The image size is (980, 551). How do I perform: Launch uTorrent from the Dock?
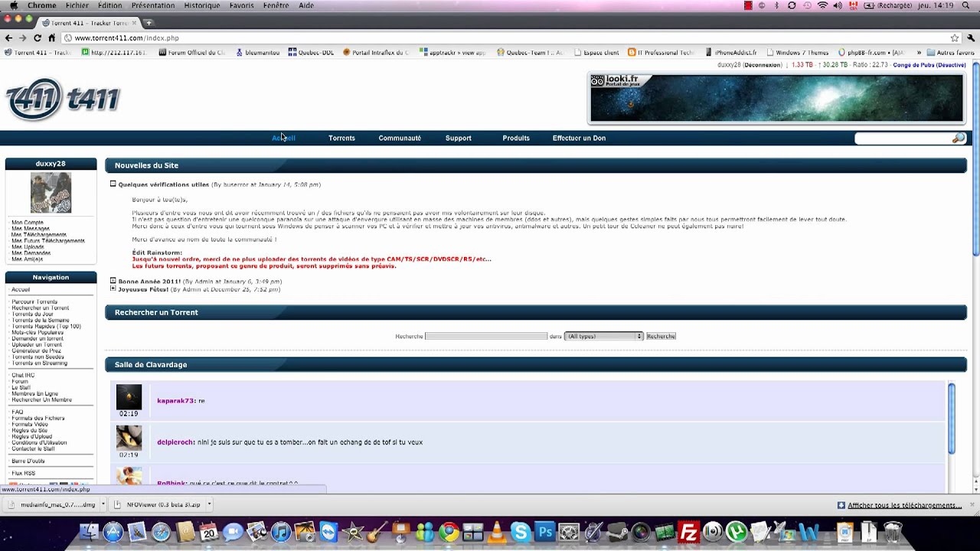tap(737, 532)
